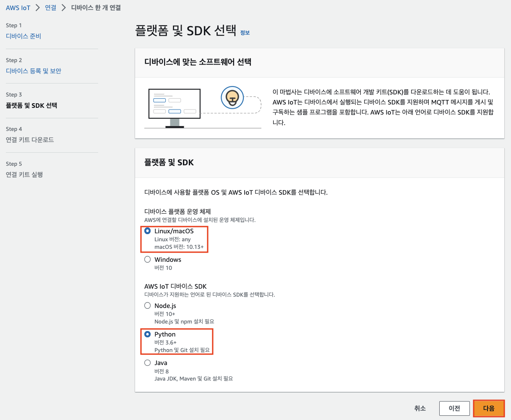Choose the Node.js SDK radio option
The image size is (511, 420).
coord(147,306)
